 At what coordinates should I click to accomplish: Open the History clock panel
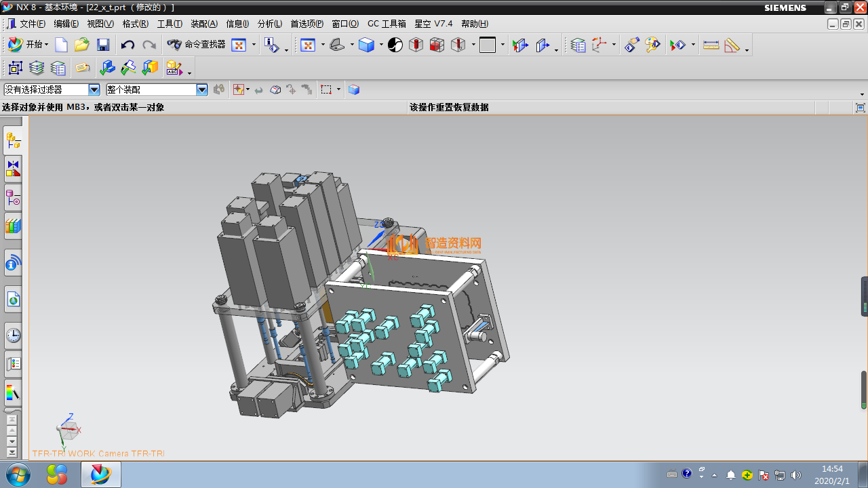tap(13, 335)
